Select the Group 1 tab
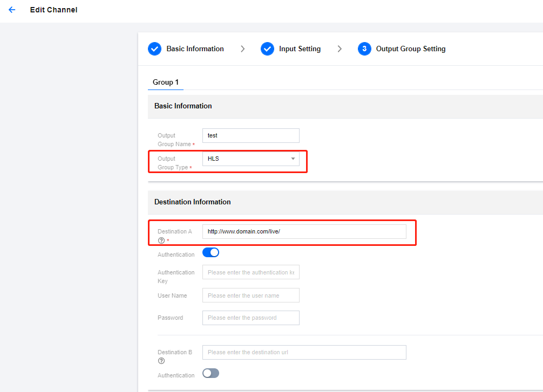 [x=166, y=82]
